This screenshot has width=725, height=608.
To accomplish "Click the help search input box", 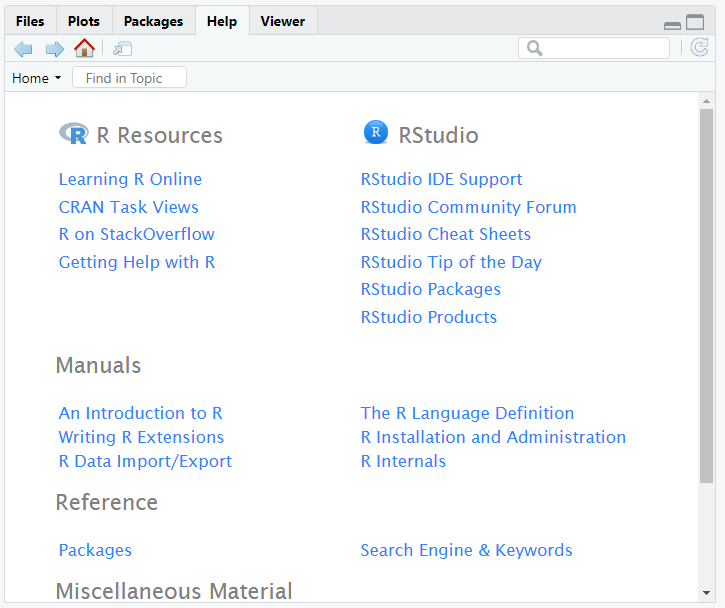I will [x=594, y=48].
